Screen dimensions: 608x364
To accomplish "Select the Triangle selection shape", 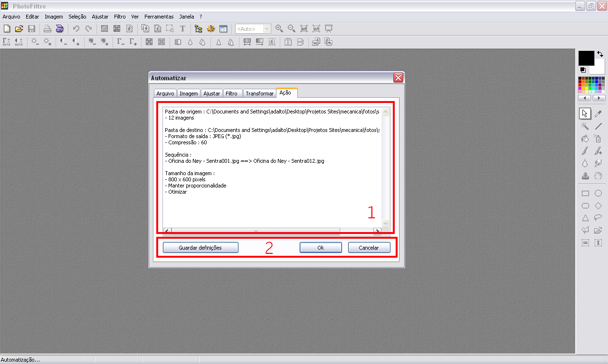I will click(x=585, y=218).
